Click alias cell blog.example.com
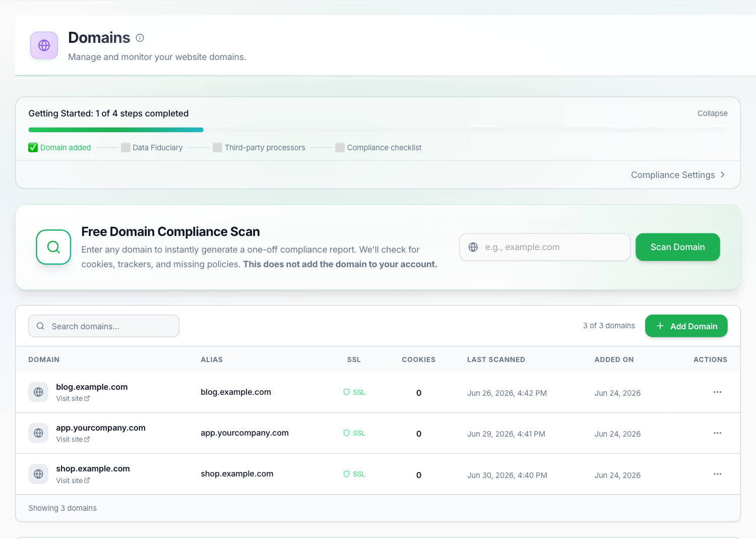 coord(236,392)
